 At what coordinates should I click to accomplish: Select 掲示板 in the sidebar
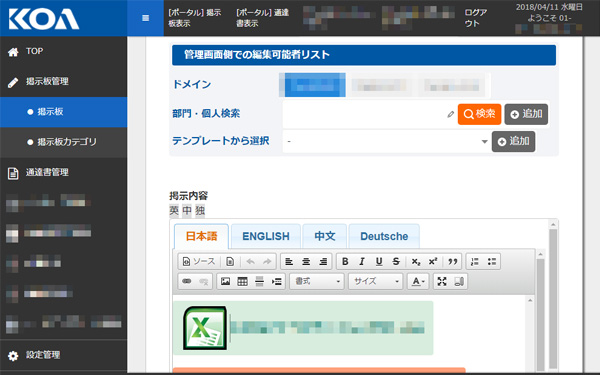tap(64, 112)
